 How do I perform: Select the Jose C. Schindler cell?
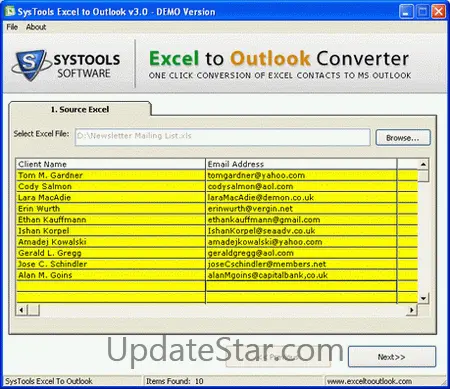tap(111, 264)
